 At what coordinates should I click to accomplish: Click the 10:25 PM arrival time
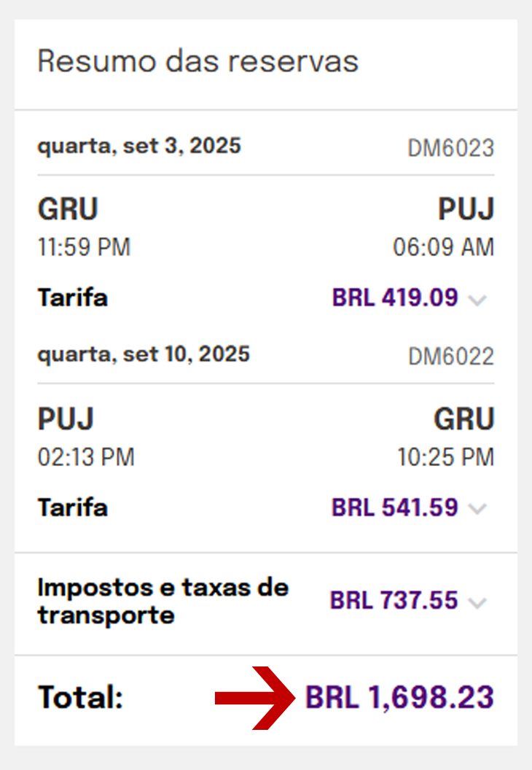[445, 457]
